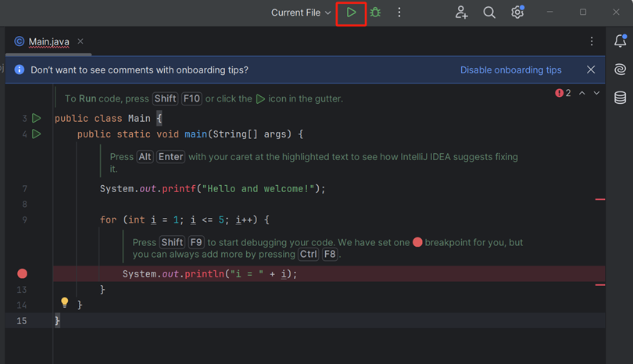Click the yellow lightbulb quick-fix icon

pyautogui.click(x=65, y=303)
